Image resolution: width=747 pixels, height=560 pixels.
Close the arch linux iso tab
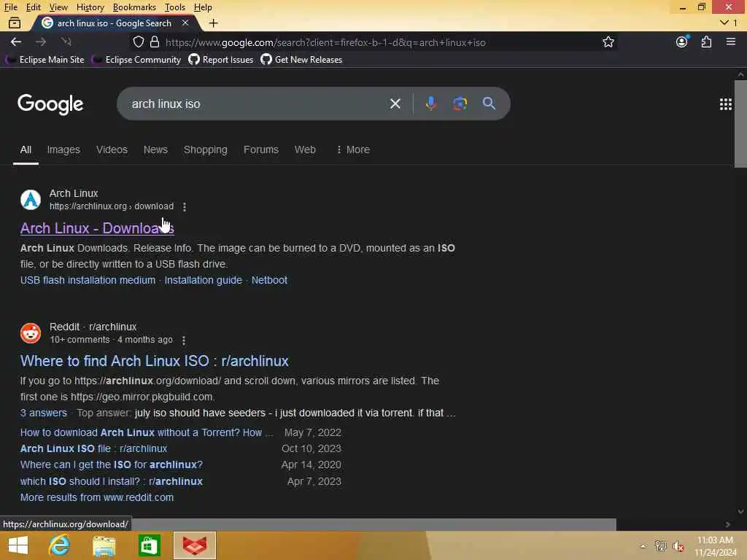coord(185,23)
